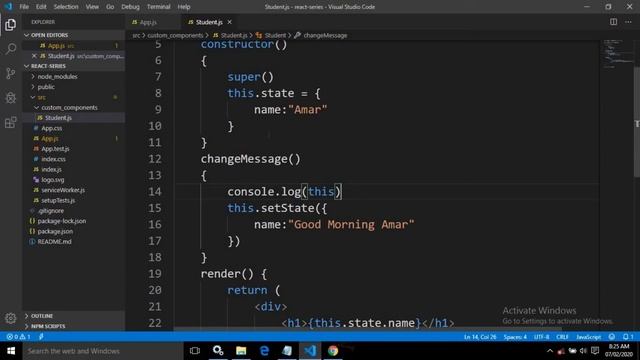Show hidden system tray icons arrow

pyautogui.click(x=550, y=351)
